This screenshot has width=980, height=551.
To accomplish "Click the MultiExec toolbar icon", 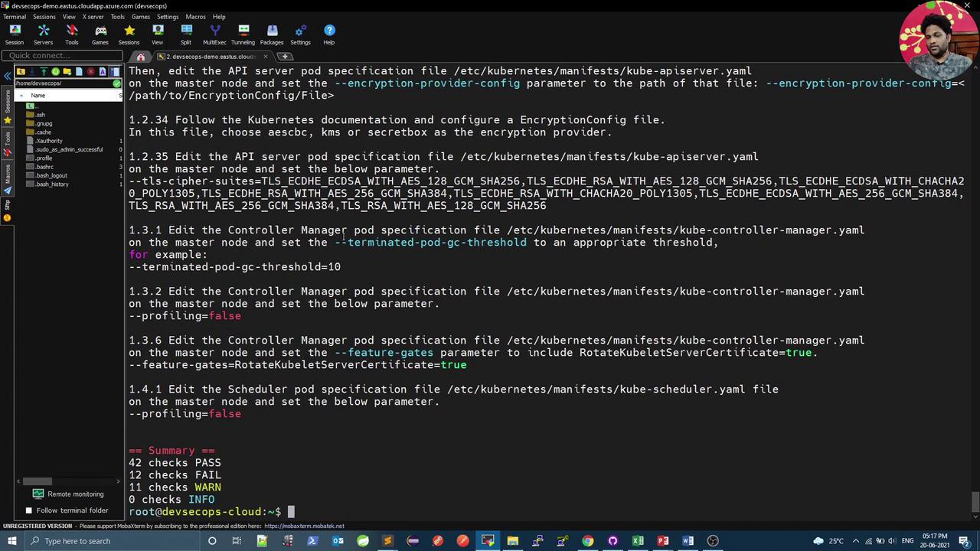I will [214, 34].
